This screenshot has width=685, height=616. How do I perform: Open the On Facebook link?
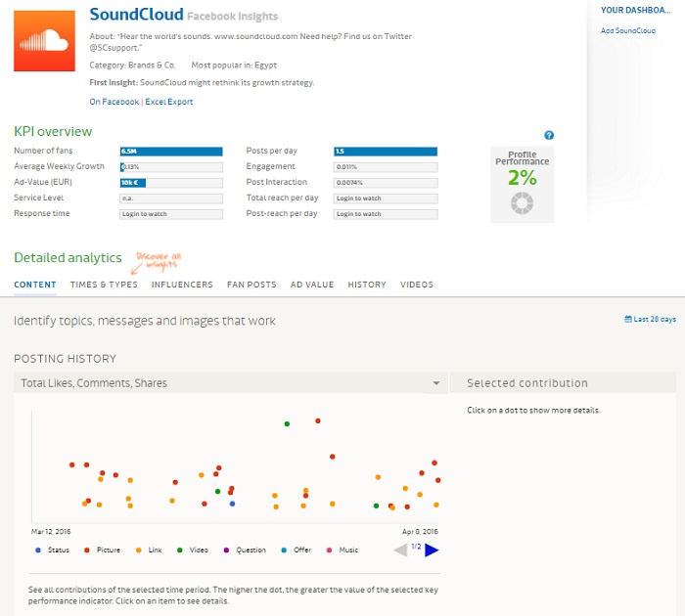(x=114, y=102)
